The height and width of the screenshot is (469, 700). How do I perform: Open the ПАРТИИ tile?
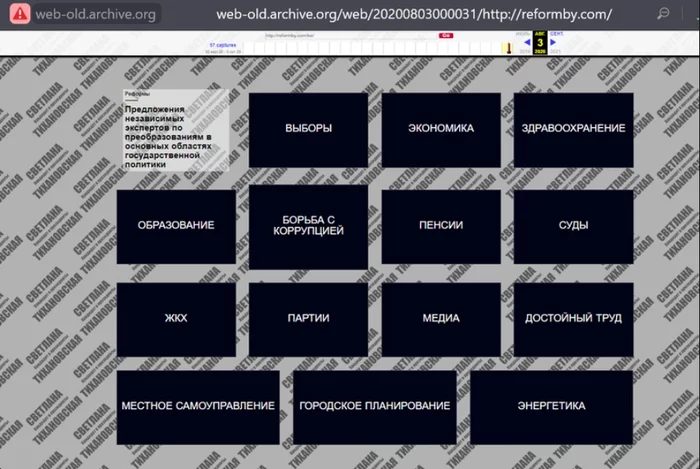[308, 320]
